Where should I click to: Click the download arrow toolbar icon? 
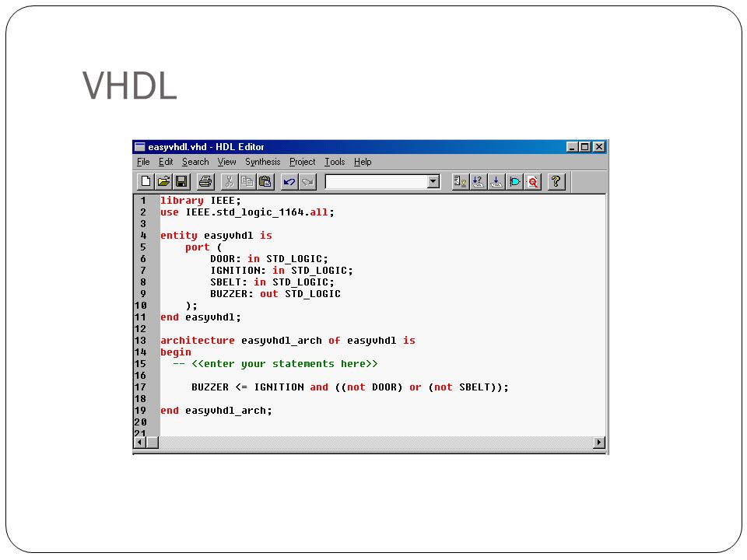pos(496,181)
